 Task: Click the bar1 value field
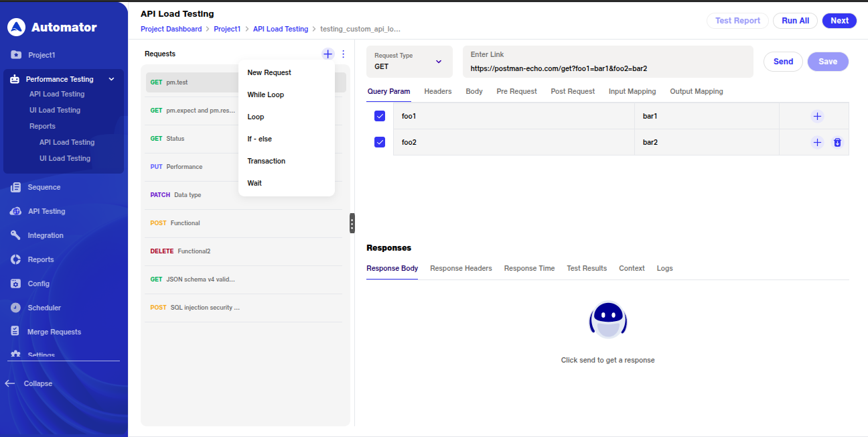click(x=707, y=116)
